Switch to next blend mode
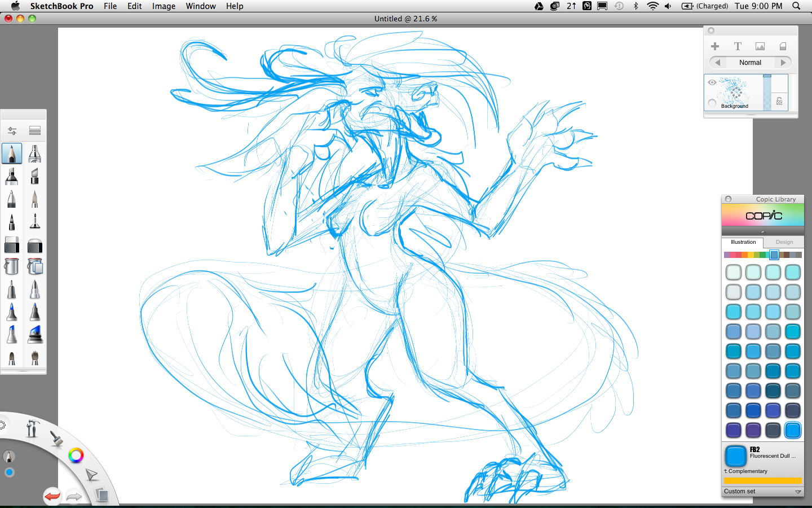The width and height of the screenshot is (812, 508). coord(783,63)
